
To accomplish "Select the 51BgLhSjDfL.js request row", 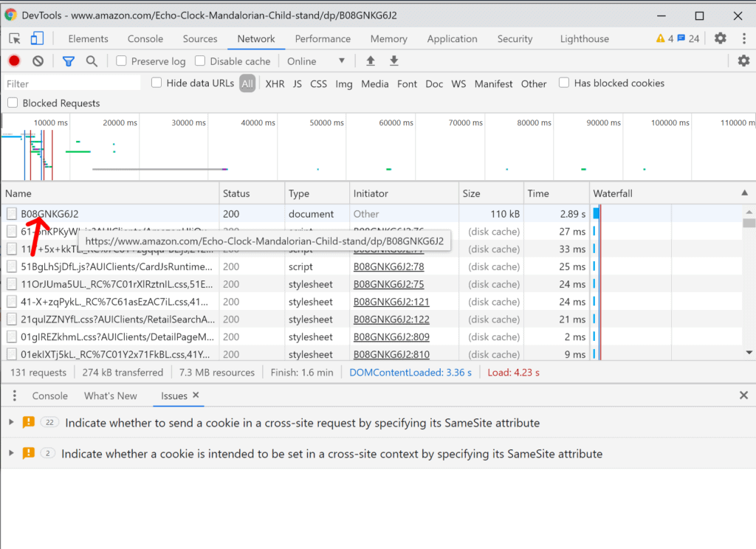I will 371,266.
